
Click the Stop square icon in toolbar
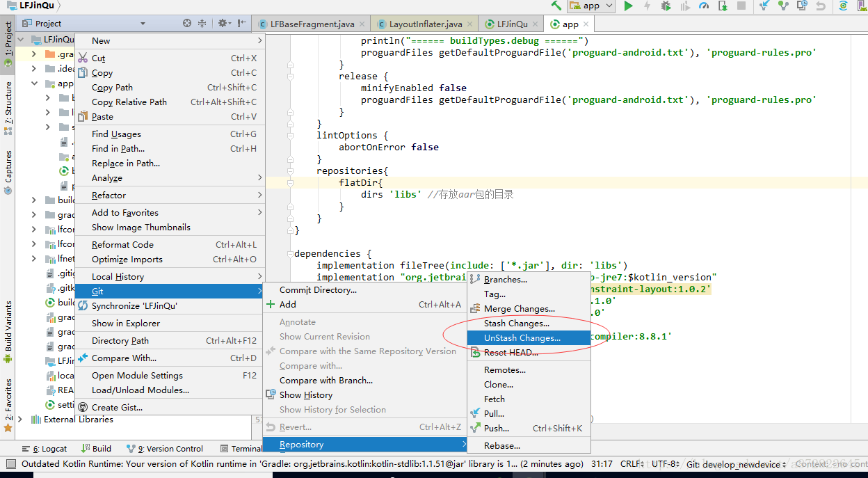(x=741, y=6)
